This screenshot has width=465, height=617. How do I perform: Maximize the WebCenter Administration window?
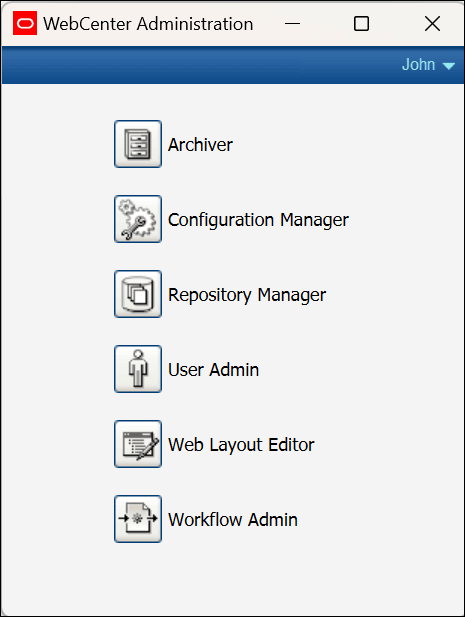point(361,24)
